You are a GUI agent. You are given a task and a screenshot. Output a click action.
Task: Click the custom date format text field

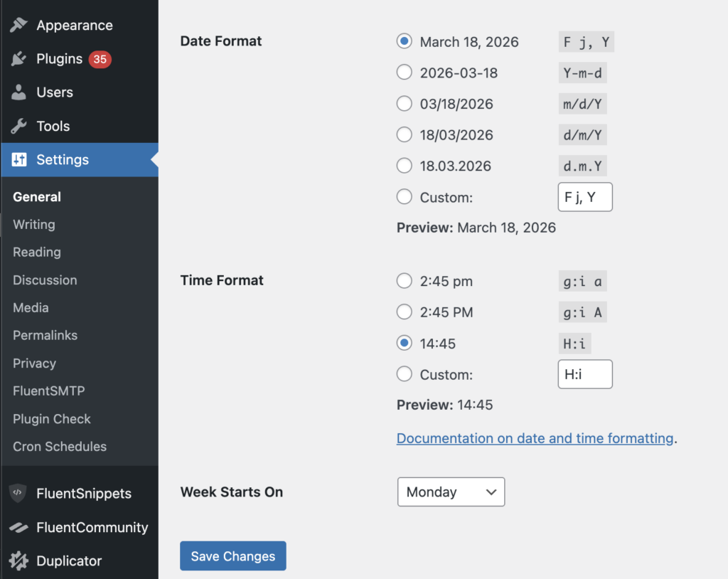pos(585,197)
